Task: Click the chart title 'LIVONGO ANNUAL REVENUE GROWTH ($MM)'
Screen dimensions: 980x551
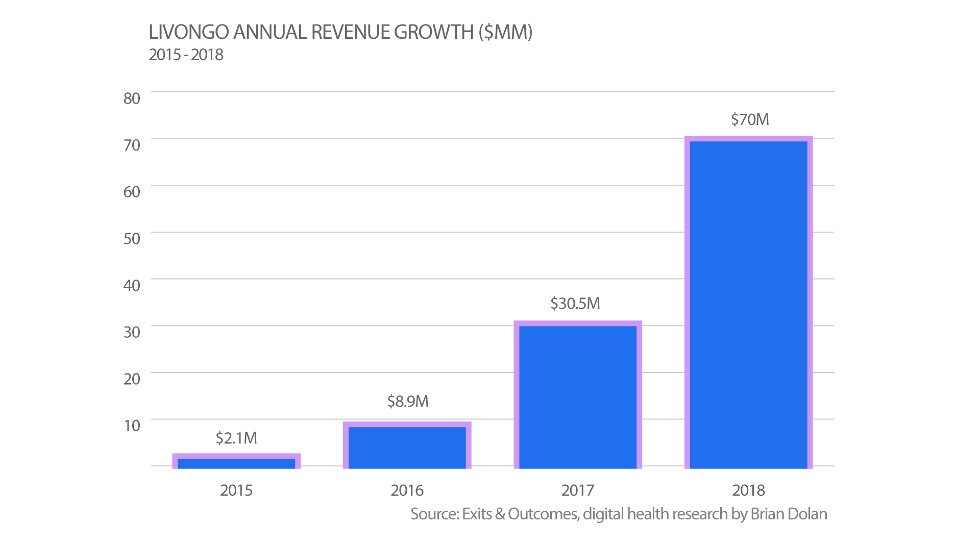Action: 340,32
